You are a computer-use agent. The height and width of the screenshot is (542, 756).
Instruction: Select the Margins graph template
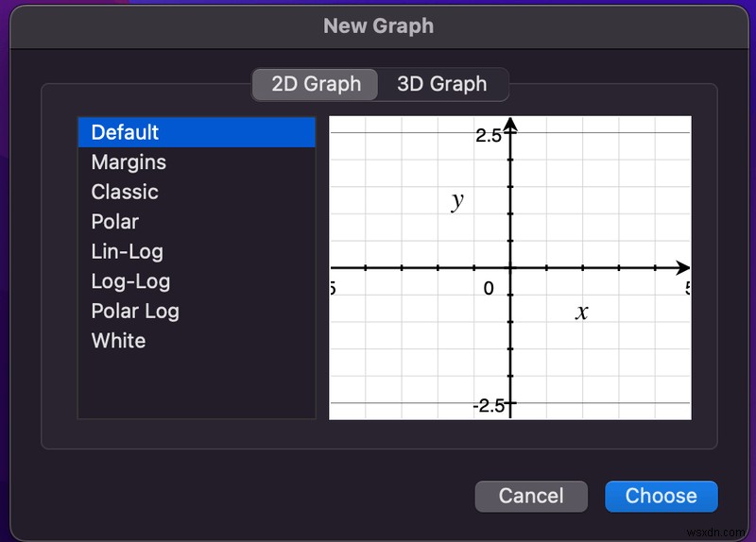tap(197, 162)
